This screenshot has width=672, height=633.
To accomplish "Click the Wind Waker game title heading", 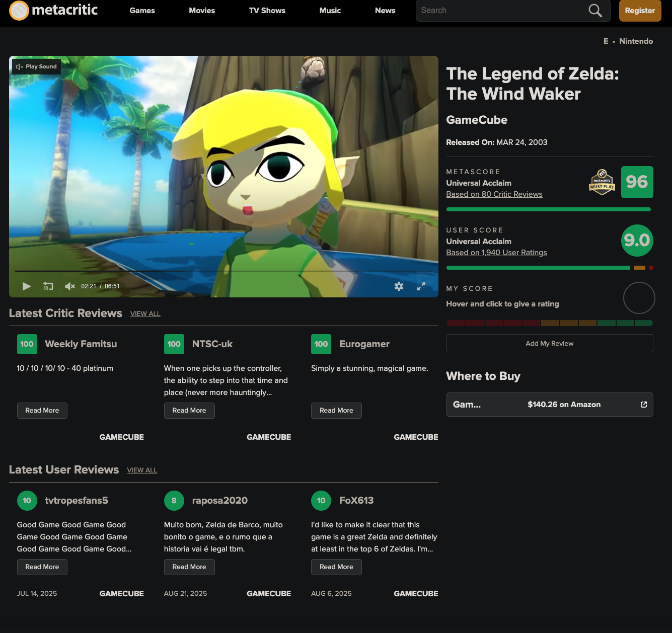I will [x=533, y=84].
